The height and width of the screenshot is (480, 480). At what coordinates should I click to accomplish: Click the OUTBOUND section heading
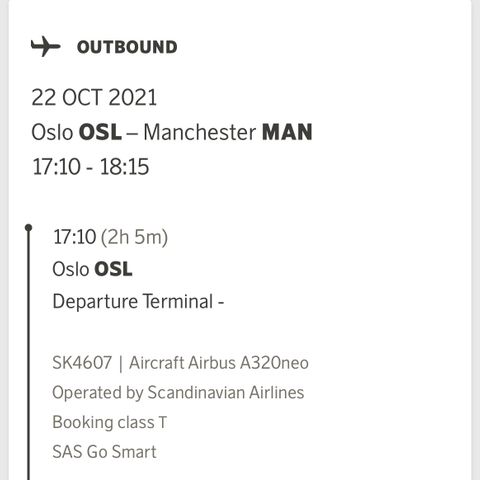click(127, 47)
